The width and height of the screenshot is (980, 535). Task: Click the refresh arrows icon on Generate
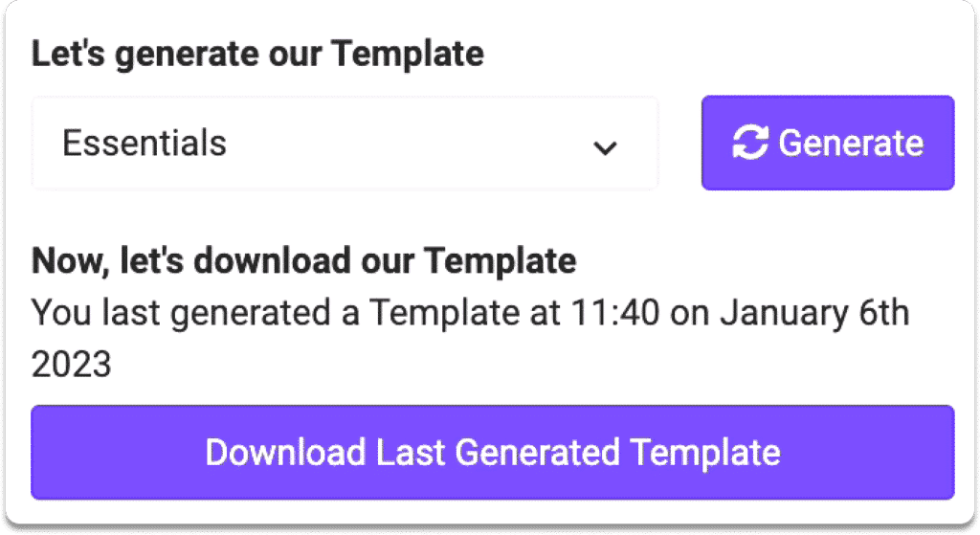point(750,143)
